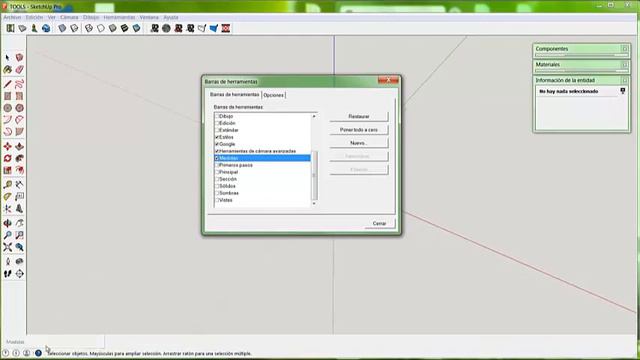This screenshot has width=640, height=360.
Task: Choose the Zoom magnifier tool
Action: 7,235
